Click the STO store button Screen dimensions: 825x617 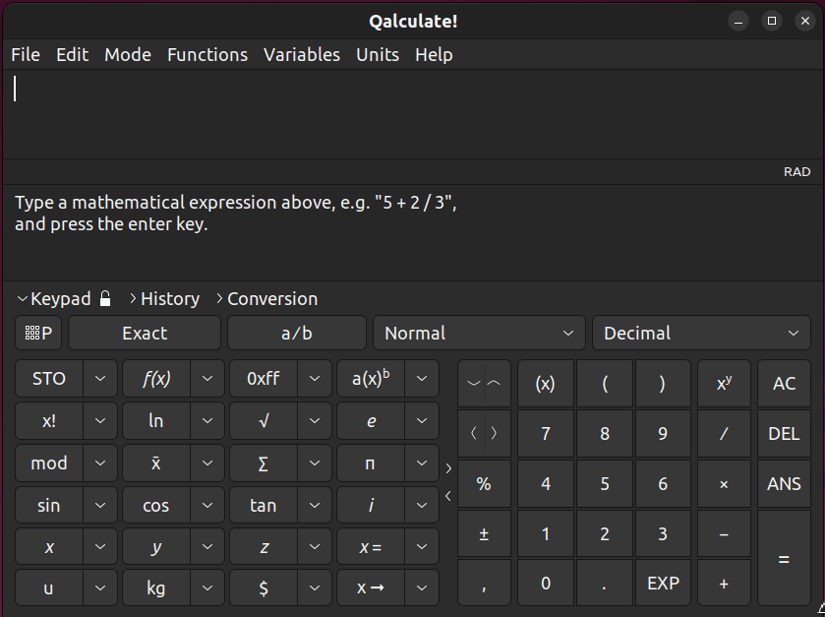tap(49, 379)
